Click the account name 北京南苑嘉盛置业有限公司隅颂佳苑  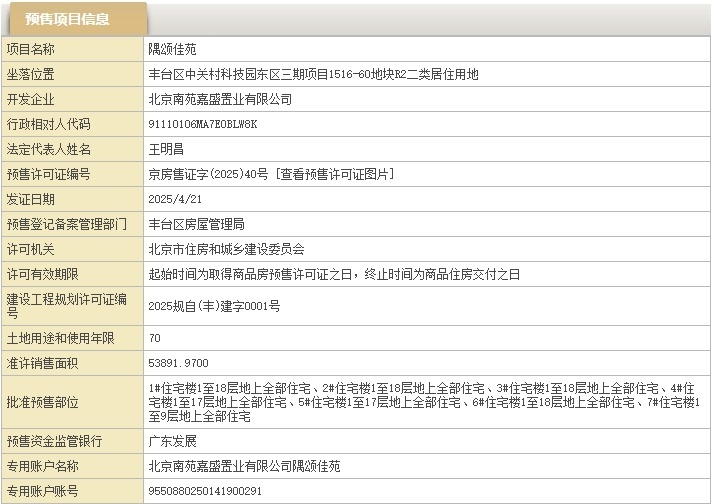244,466
